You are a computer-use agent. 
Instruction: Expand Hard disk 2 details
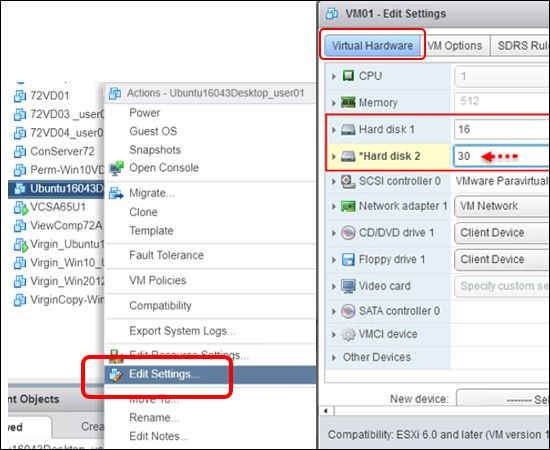[x=334, y=156]
